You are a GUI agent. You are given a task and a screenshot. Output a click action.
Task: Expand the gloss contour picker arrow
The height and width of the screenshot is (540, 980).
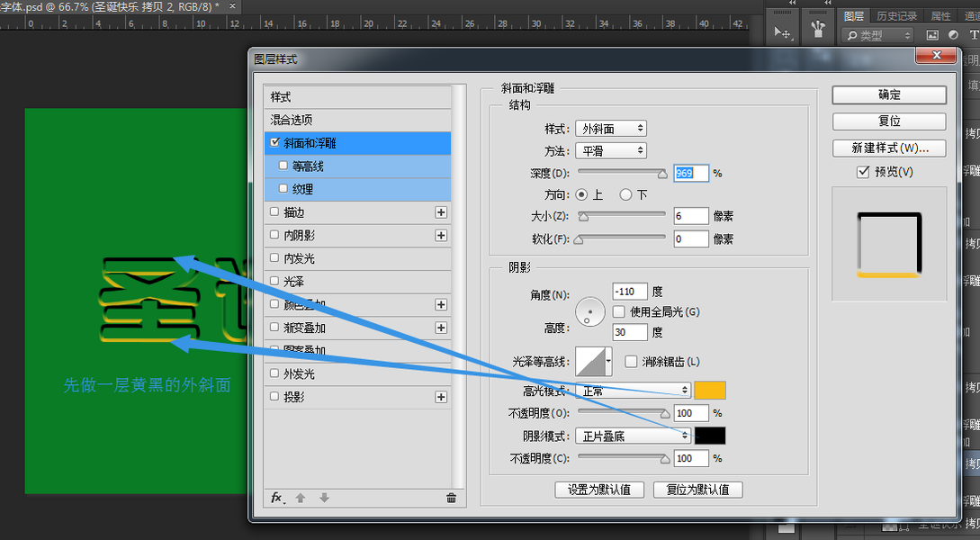pyautogui.click(x=608, y=362)
